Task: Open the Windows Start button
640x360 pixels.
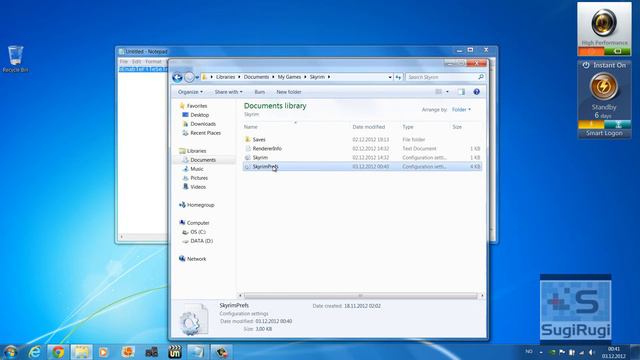Action: coord(11,352)
